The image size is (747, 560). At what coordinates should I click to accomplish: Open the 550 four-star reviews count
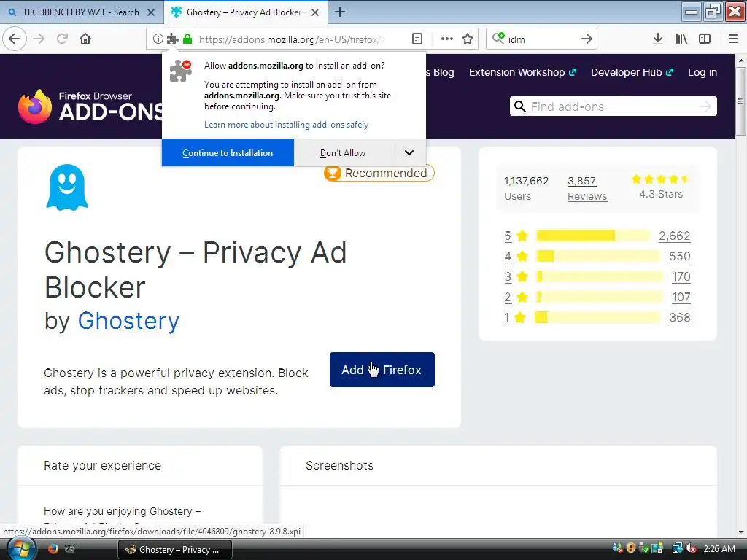[x=680, y=256]
